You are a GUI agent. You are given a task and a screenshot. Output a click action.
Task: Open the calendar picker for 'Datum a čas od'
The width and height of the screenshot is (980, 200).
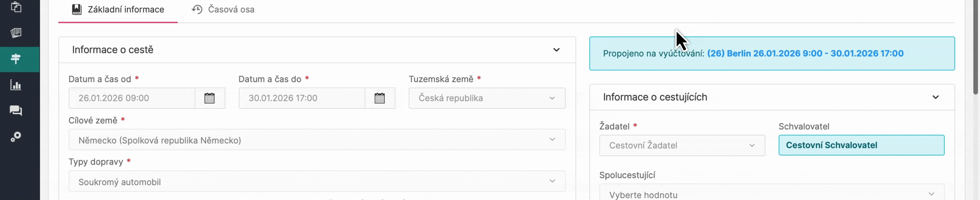pyautogui.click(x=210, y=98)
